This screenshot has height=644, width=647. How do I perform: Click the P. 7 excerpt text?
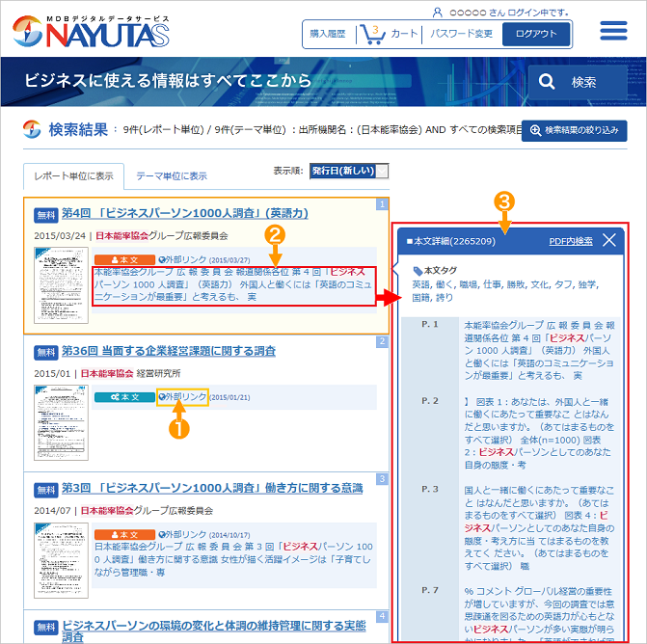539,615
